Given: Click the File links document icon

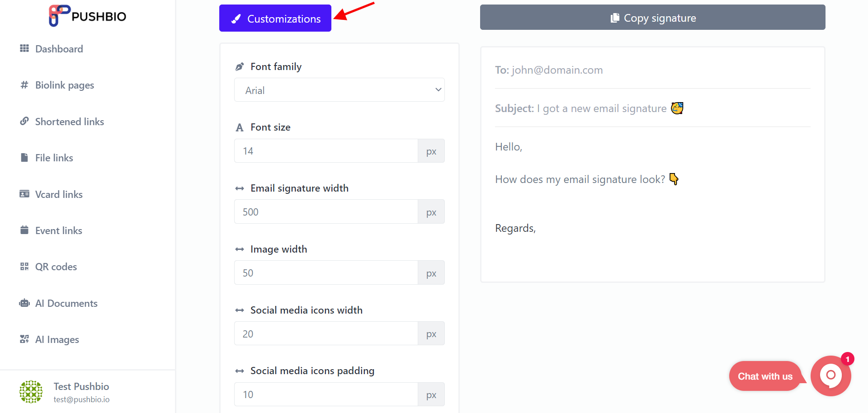Looking at the screenshot, I should pos(24,157).
